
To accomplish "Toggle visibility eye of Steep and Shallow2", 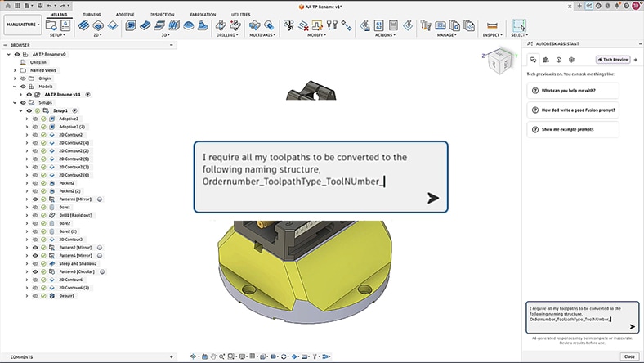I will (35, 263).
